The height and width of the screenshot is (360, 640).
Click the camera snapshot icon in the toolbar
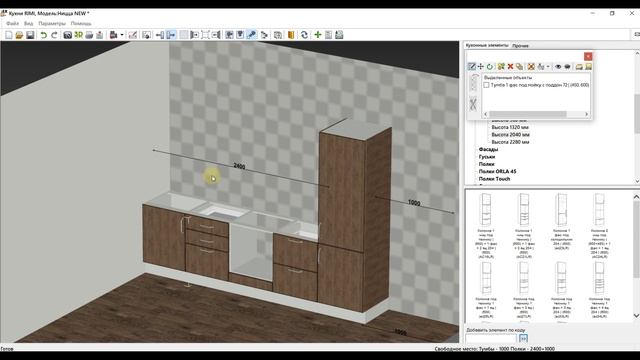pos(67,35)
